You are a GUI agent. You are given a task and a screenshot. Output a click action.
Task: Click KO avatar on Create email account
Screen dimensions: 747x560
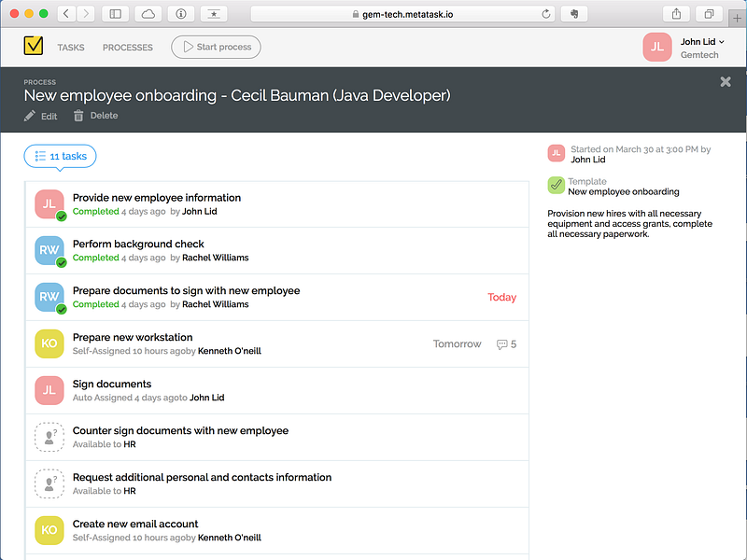49,530
